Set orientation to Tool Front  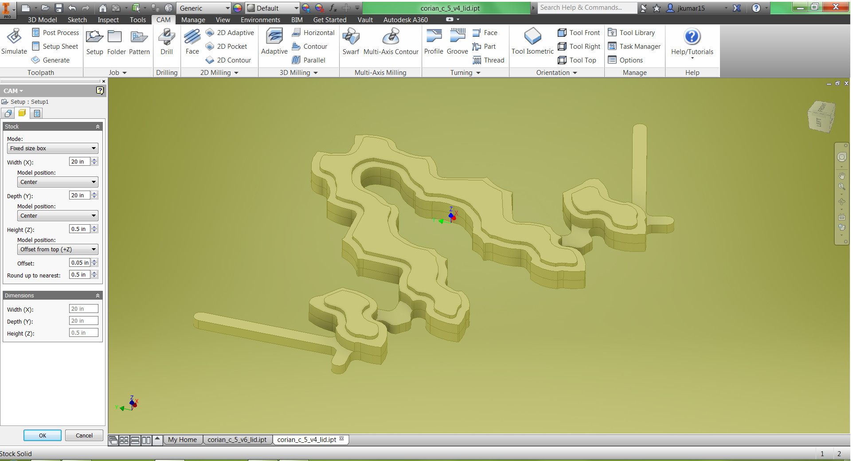(x=579, y=33)
